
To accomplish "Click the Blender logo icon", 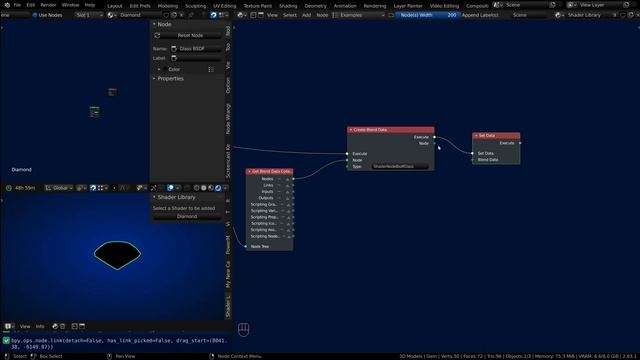I will coord(7,5).
